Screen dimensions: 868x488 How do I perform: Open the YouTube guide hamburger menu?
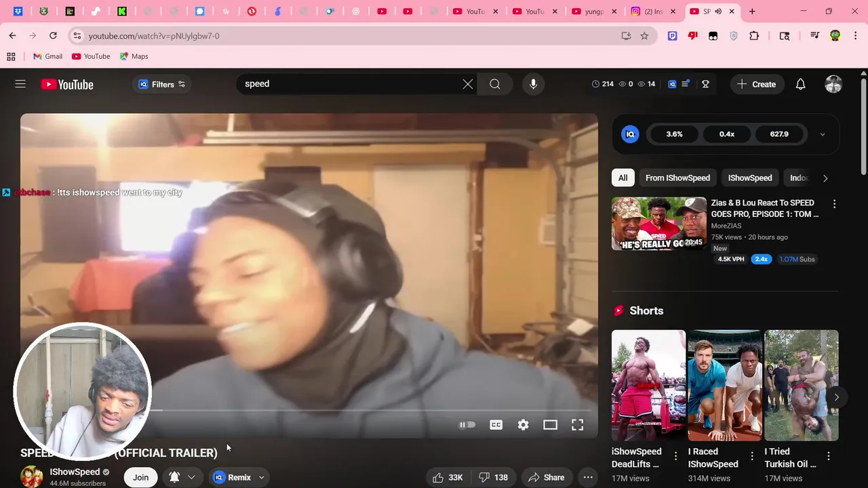(20, 84)
